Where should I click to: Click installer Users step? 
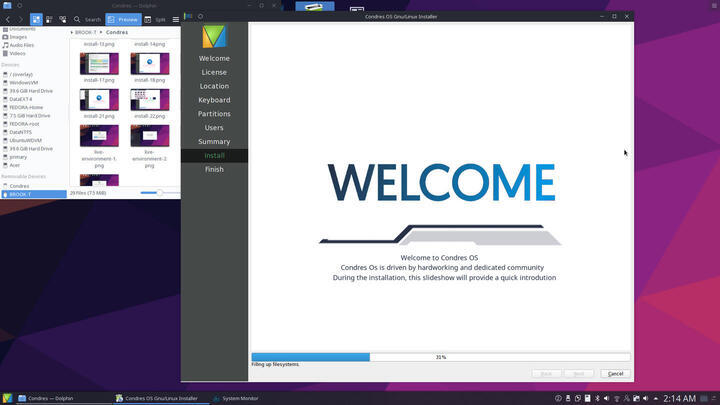pyautogui.click(x=214, y=128)
